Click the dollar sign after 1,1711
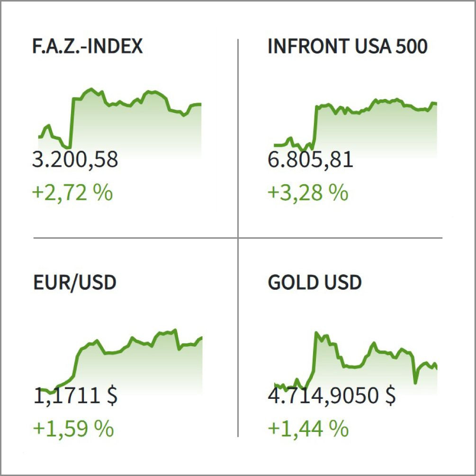 tap(112, 395)
